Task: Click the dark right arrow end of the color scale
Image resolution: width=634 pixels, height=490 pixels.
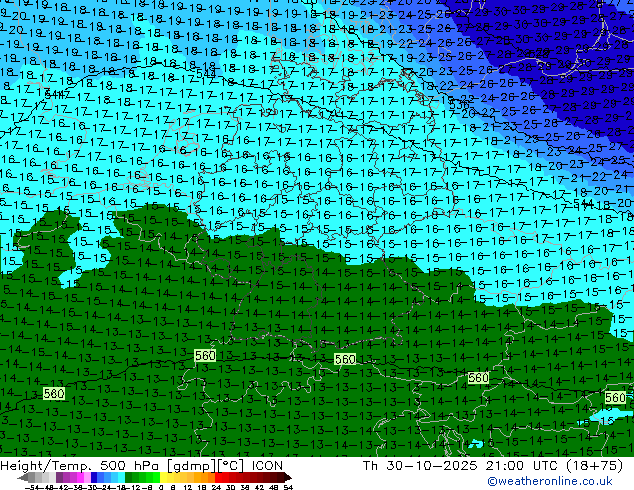Action: click(288, 478)
